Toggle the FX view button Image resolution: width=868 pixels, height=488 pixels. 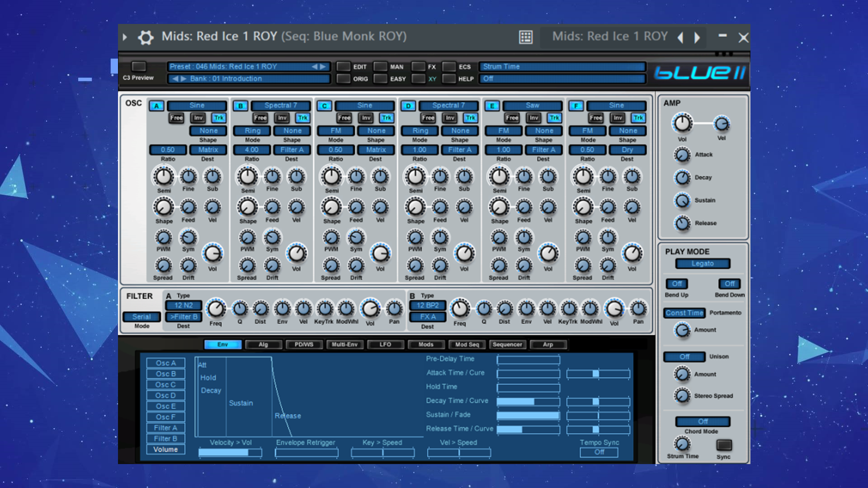point(419,66)
